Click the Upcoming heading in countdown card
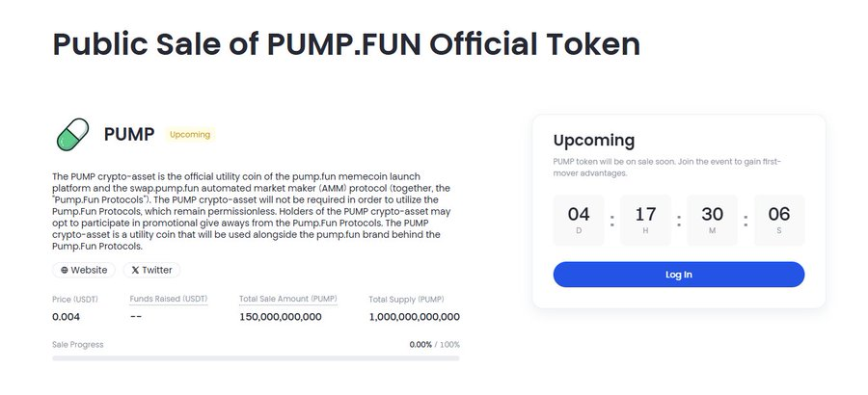The height and width of the screenshot is (395, 868). (x=594, y=140)
